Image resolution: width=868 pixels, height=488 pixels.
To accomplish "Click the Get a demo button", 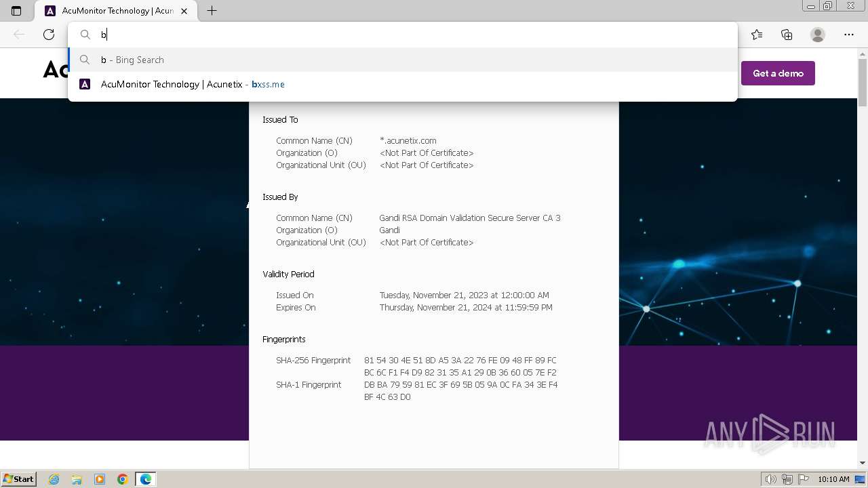I will (778, 73).
